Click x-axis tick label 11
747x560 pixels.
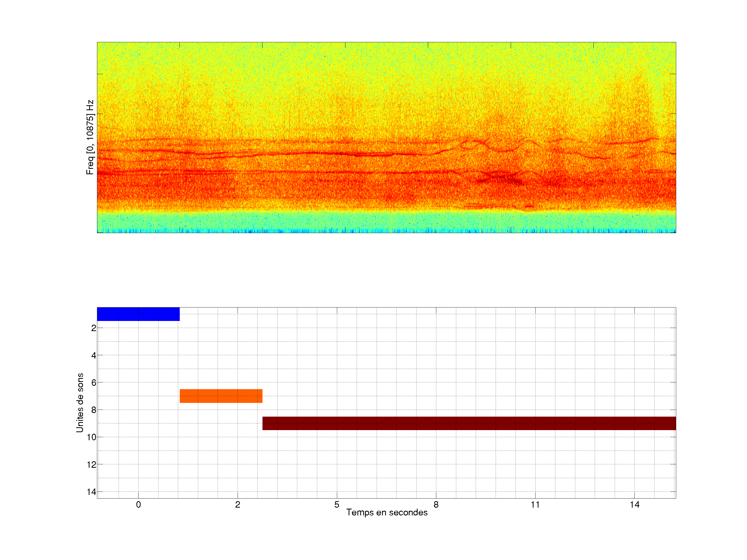pyautogui.click(x=535, y=505)
